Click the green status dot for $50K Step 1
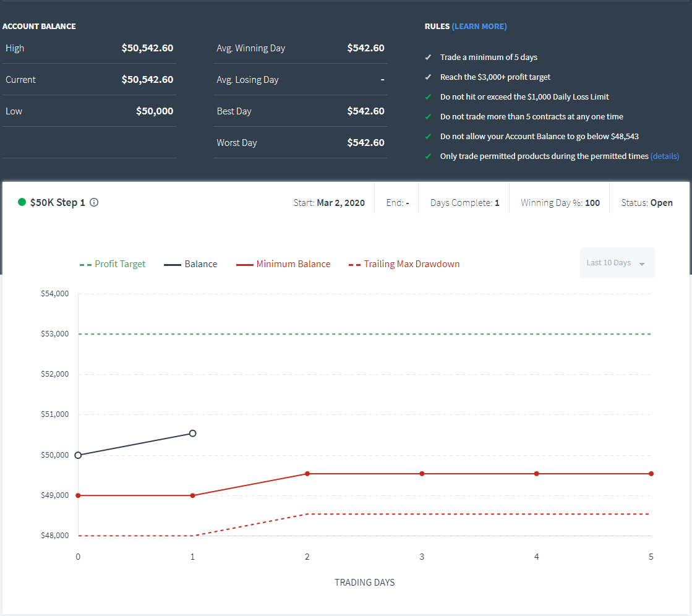This screenshot has height=616, width=692. (x=22, y=202)
